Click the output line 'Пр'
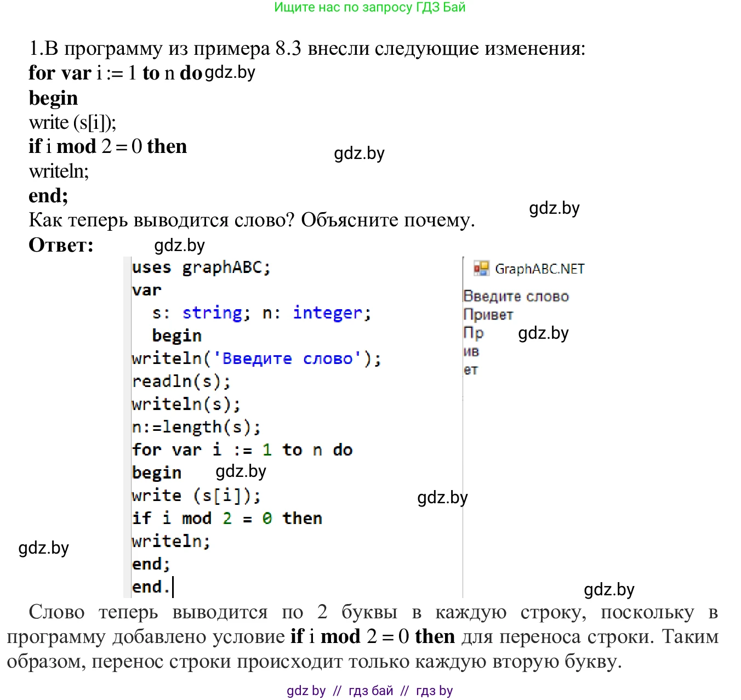Image resolution: width=741 pixels, height=700 pixels. (x=474, y=333)
